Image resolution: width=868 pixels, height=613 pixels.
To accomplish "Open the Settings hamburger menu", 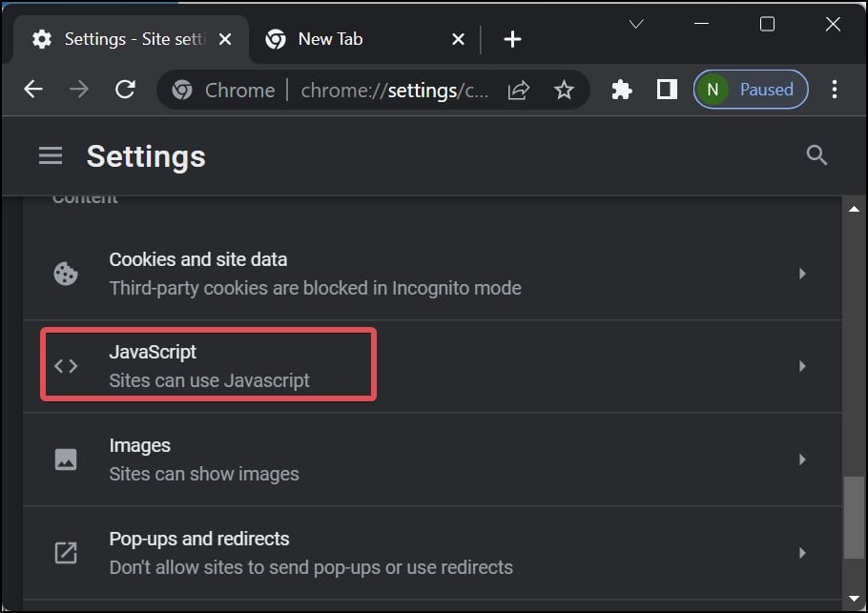I will coord(51,156).
